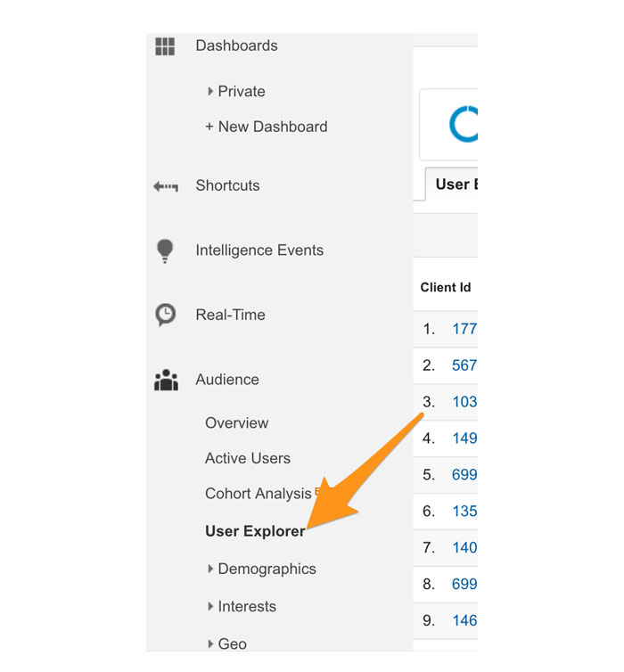Open the second client ID starting with 567

[x=464, y=365]
